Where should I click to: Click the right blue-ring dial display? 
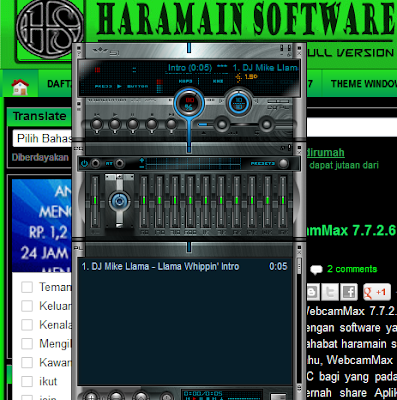[x=239, y=103]
